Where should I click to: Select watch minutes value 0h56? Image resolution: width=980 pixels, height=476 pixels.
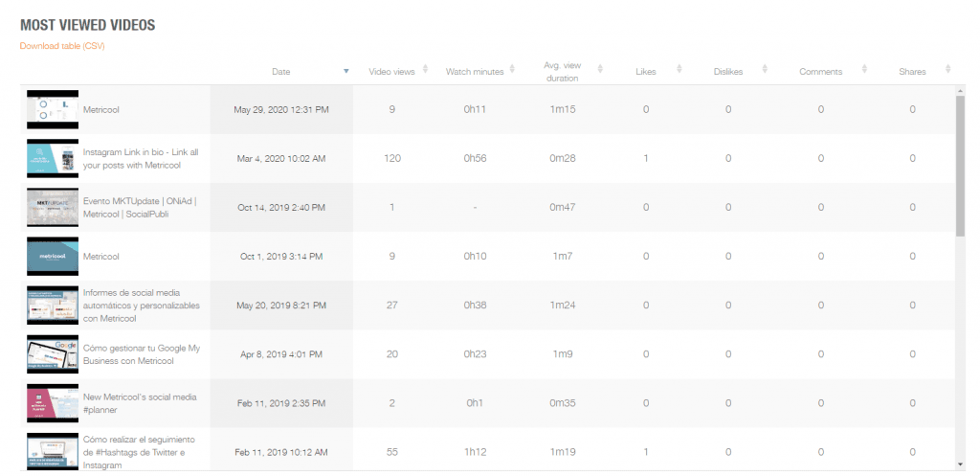pos(475,158)
